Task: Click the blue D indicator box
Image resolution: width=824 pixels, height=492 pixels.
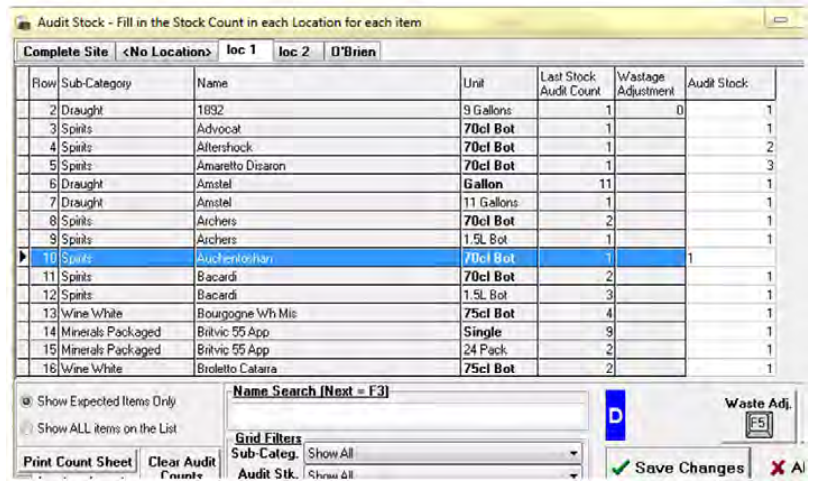Action: tap(617, 415)
